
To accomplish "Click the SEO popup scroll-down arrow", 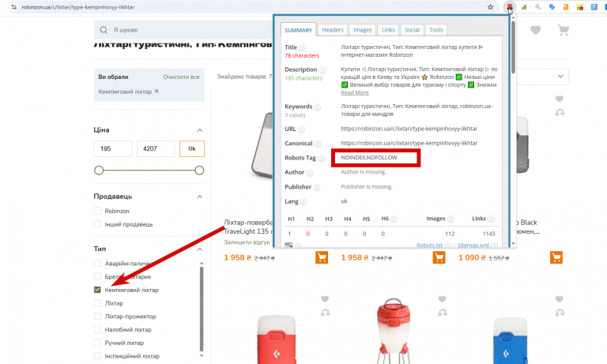I will coord(513,244).
